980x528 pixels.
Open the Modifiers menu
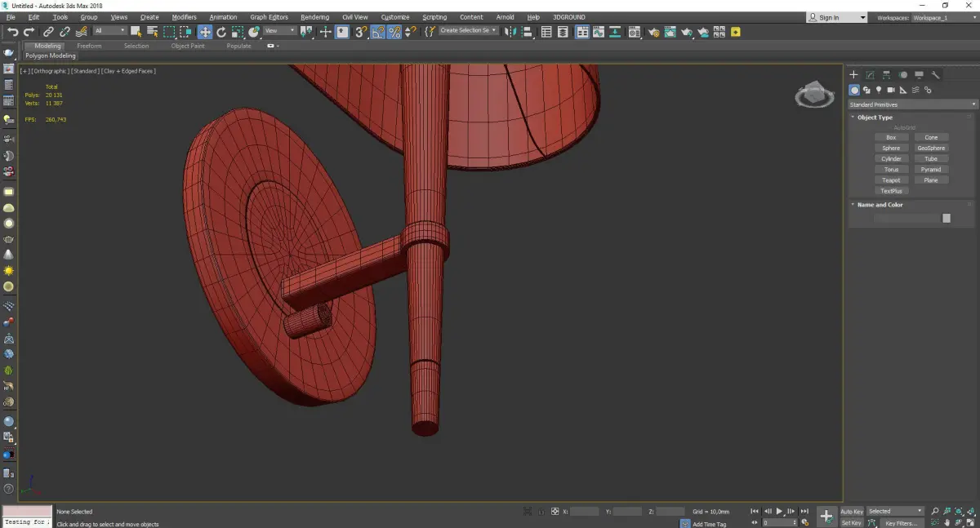pyautogui.click(x=184, y=17)
